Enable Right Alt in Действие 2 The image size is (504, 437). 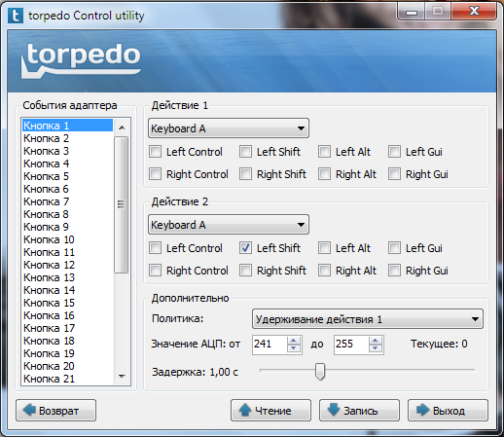tap(324, 271)
